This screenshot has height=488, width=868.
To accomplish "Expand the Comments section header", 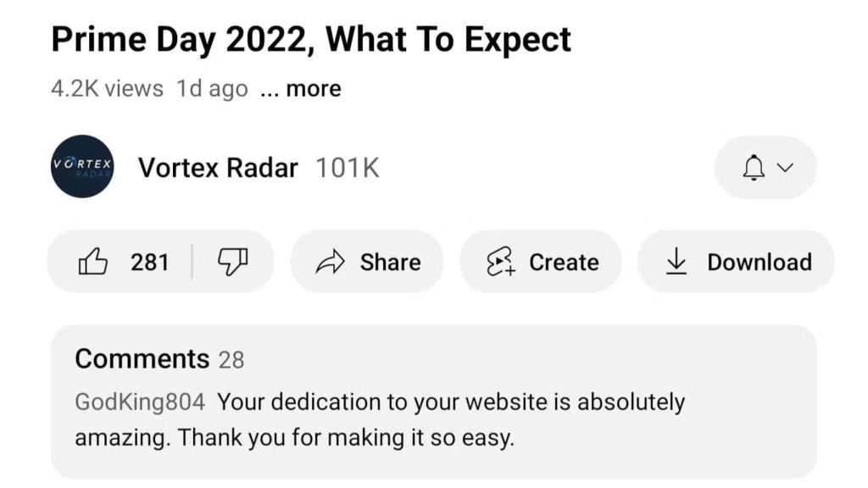I will click(x=142, y=359).
